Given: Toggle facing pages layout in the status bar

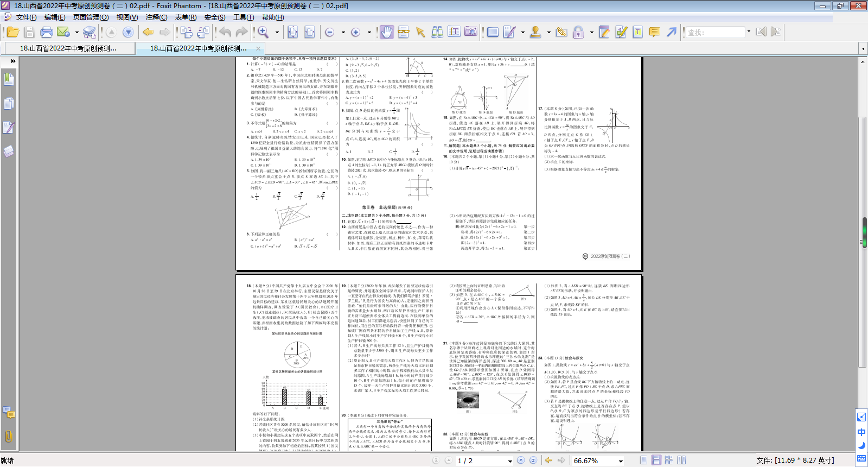Looking at the screenshot, I should coord(681,460).
